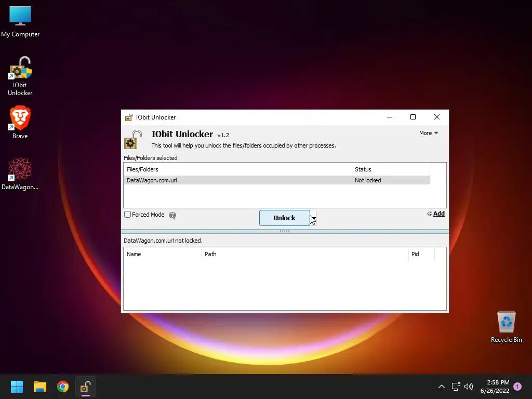532x399 pixels.
Task: Expand the Unlock button dropdown arrow
Action: click(313, 218)
